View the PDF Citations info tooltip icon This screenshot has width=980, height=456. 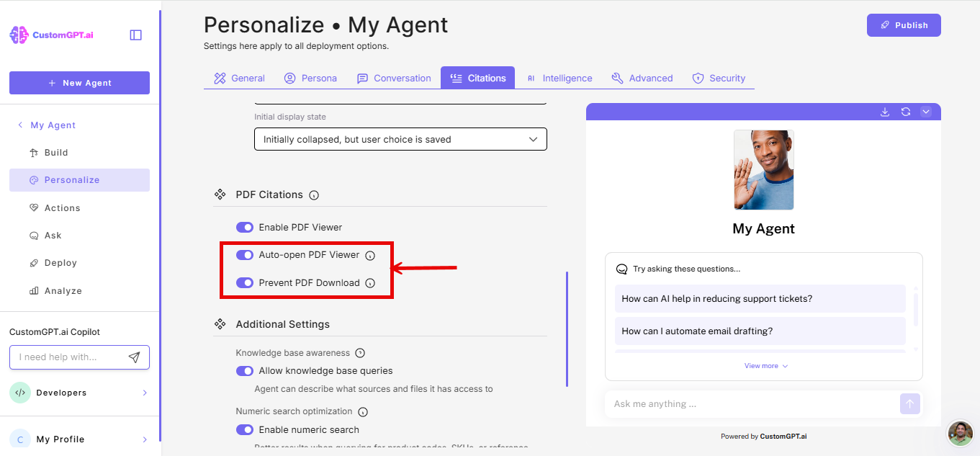[313, 195]
